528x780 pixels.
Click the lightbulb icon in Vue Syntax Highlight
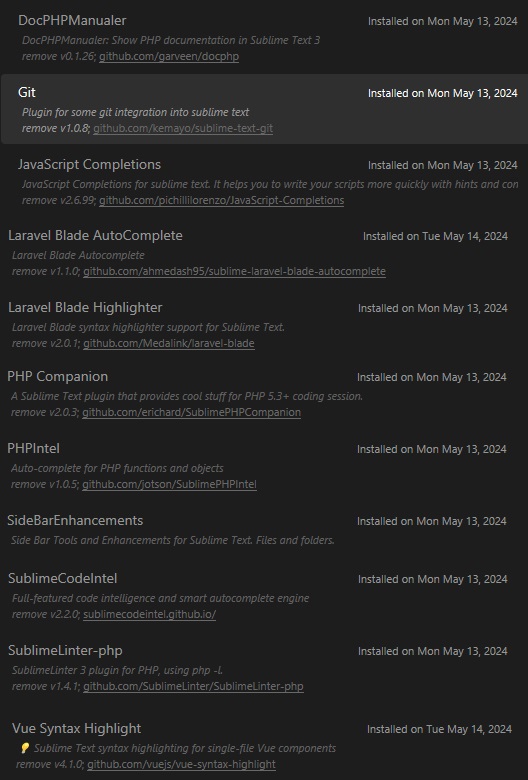25,748
